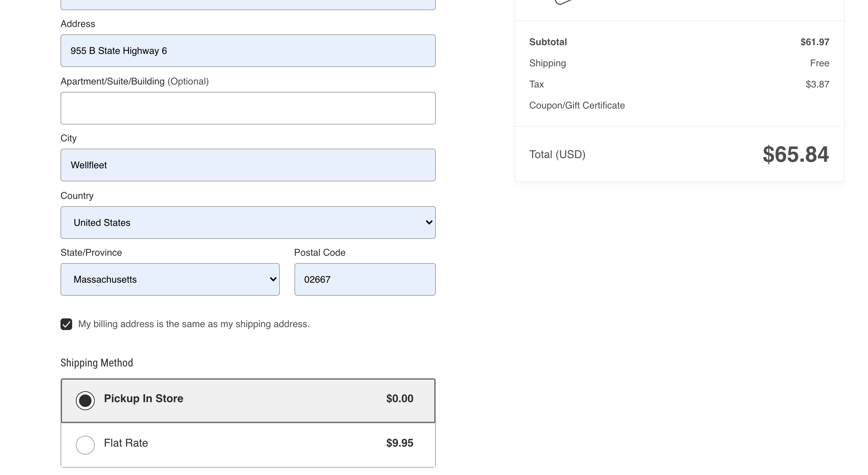
Task: Click the Flat Rate price $9.95
Action: point(400,443)
